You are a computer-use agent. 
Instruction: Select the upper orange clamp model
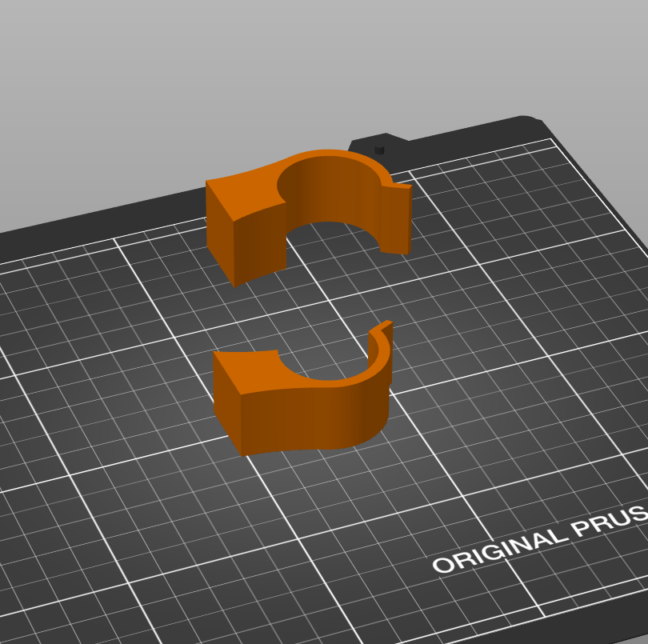coord(308,217)
